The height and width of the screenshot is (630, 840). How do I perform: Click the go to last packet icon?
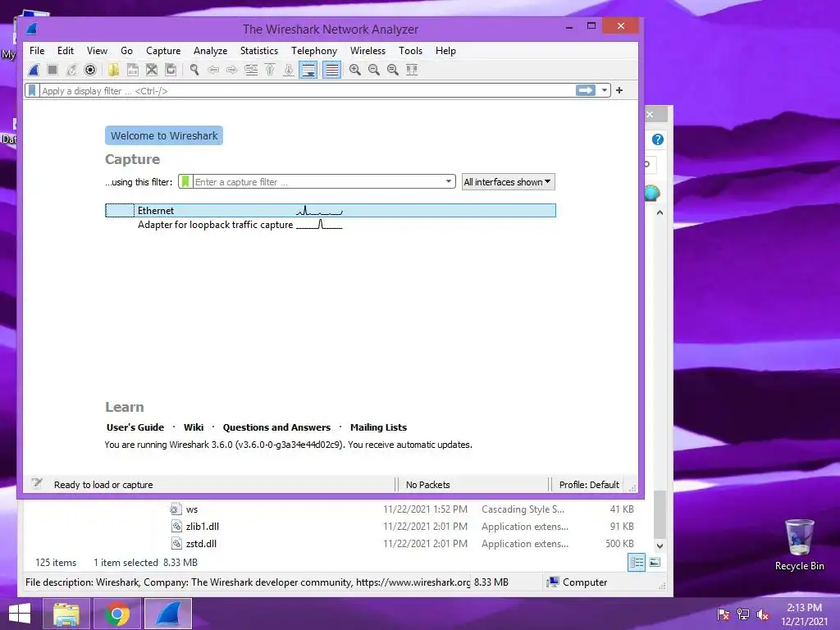pos(288,70)
